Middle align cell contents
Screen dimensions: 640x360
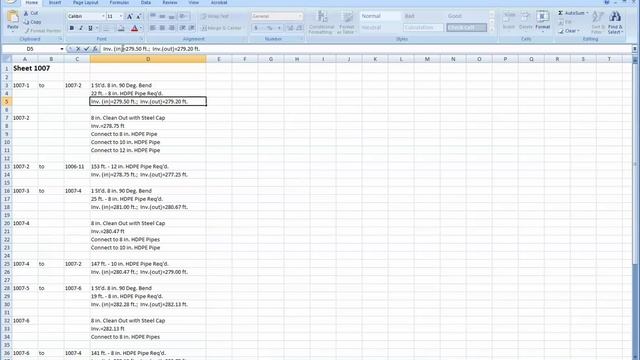click(162, 16)
